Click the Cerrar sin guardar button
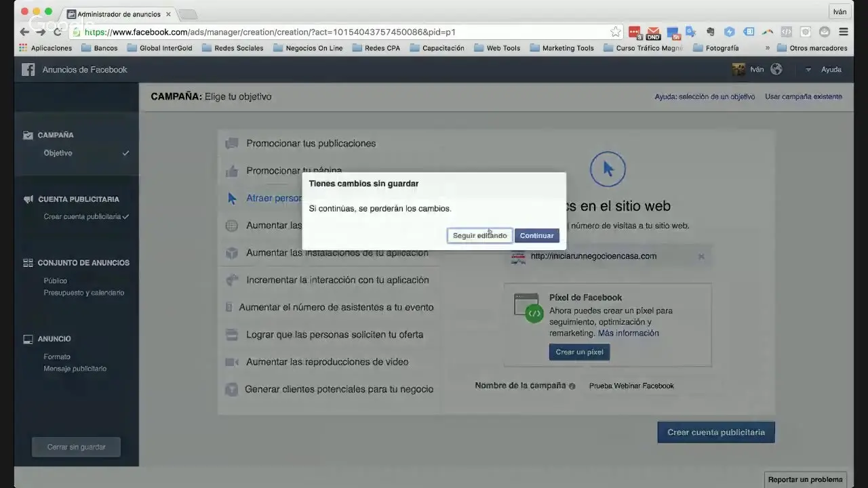This screenshot has width=868, height=488. (x=76, y=447)
